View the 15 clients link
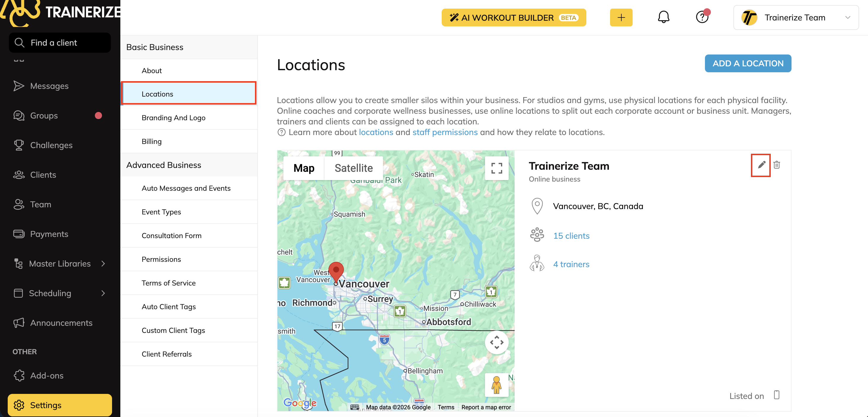 571,236
